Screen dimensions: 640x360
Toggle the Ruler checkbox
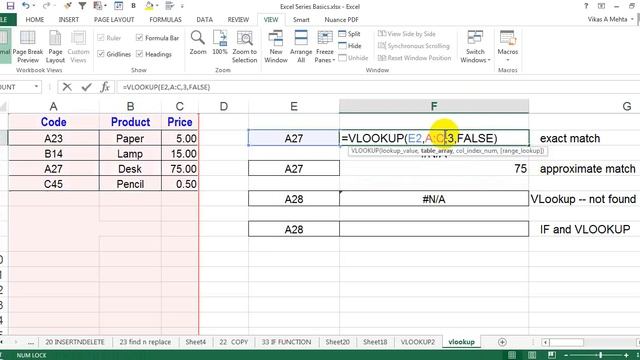pos(101,38)
